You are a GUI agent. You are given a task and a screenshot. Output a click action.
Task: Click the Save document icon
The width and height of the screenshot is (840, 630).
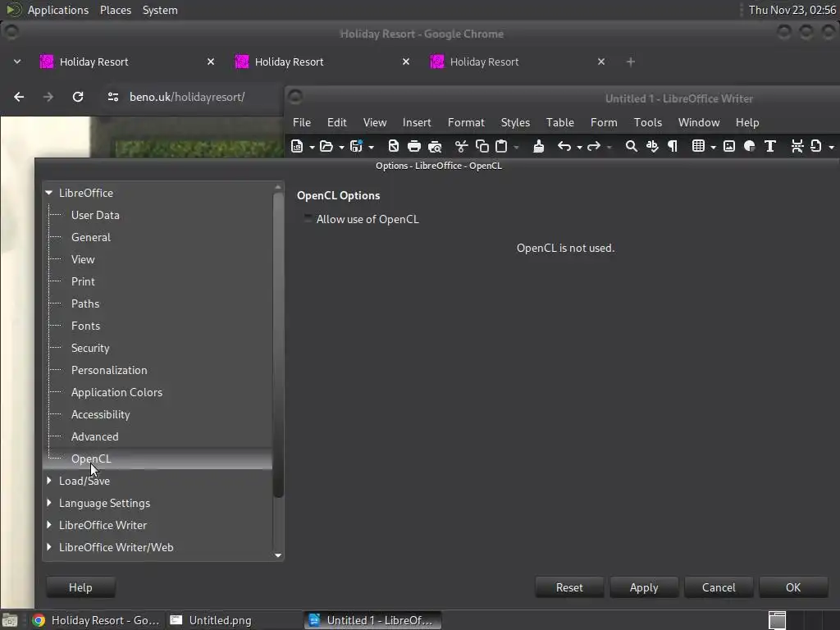click(x=356, y=146)
